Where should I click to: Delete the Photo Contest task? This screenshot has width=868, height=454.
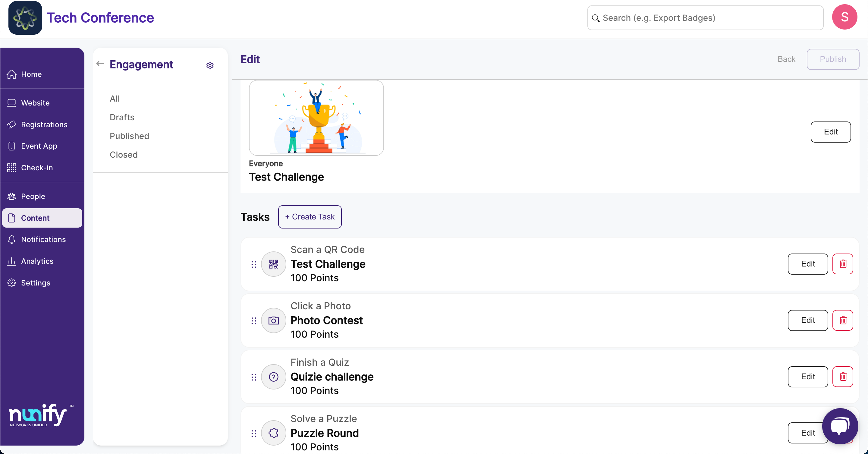tap(843, 320)
